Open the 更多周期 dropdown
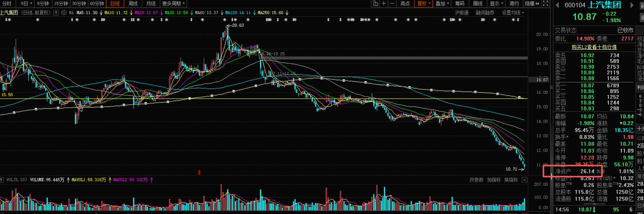 (174, 4)
